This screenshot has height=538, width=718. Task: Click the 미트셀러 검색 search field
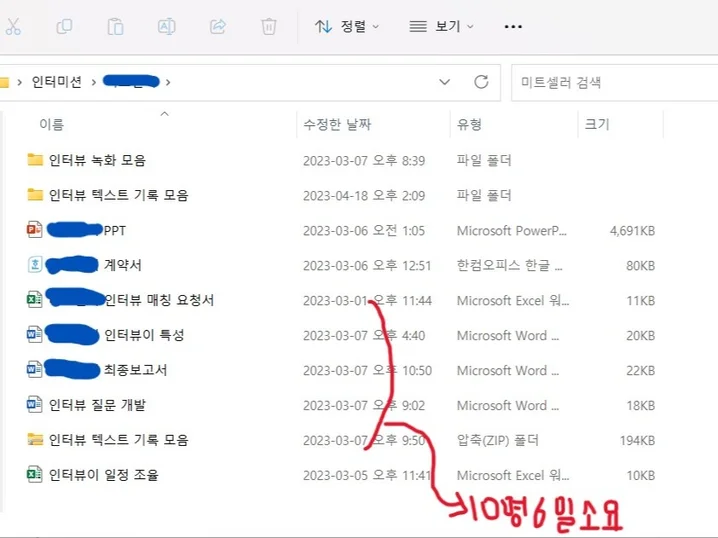point(610,82)
